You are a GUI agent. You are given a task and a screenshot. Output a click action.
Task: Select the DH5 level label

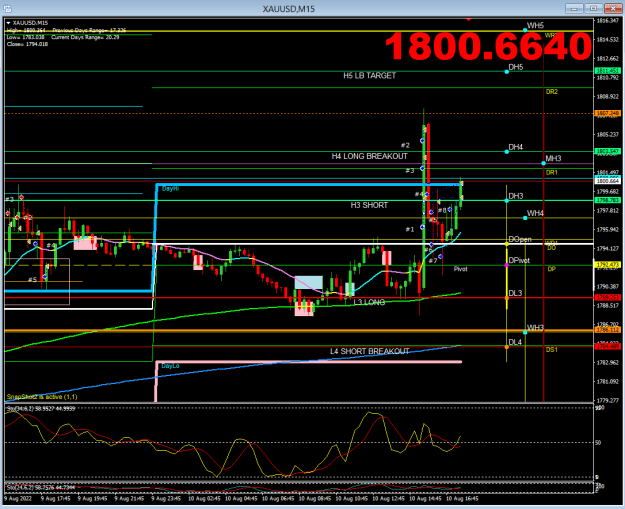pyautogui.click(x=516, y=67)
